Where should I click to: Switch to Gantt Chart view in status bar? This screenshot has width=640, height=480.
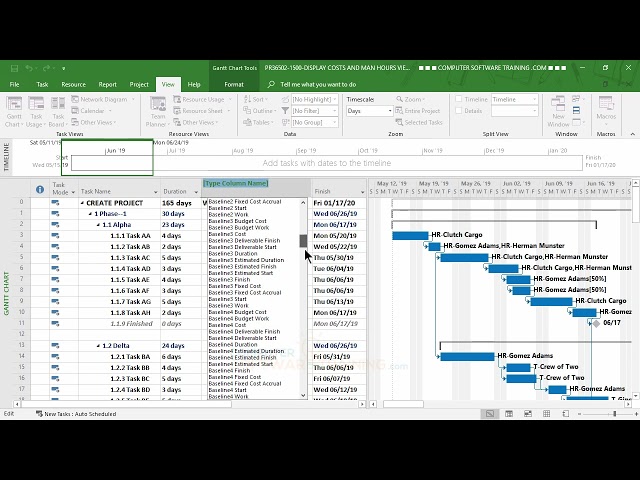[490, 414]
